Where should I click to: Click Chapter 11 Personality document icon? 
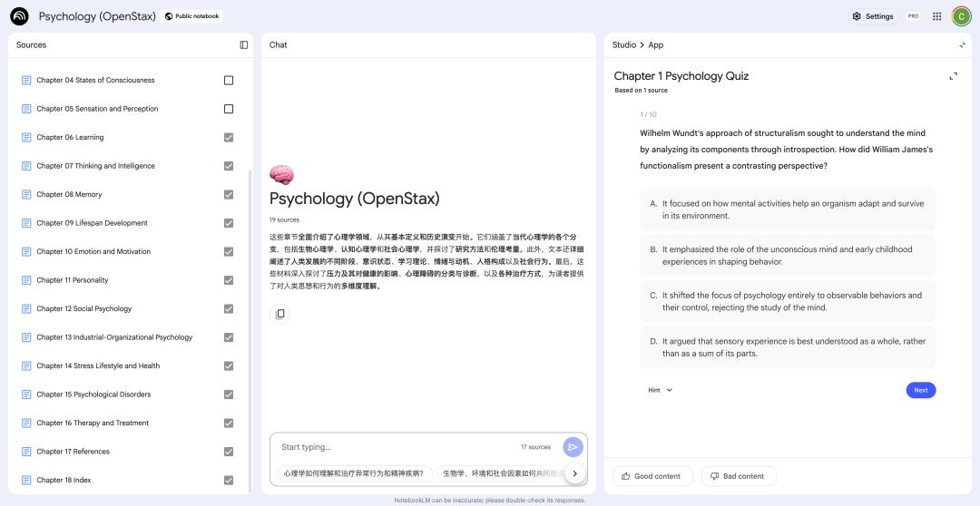coord(26,280)
